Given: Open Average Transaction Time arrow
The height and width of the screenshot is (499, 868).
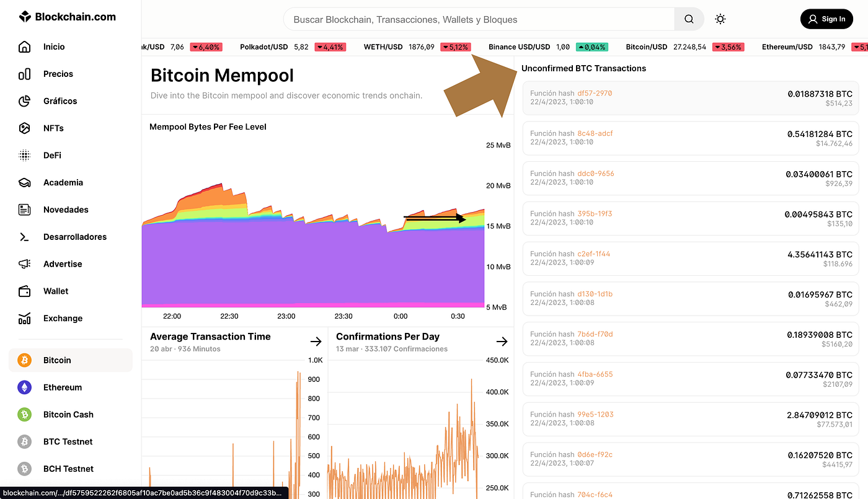Looking at the screenshot, I should click(x=316, y=342).
